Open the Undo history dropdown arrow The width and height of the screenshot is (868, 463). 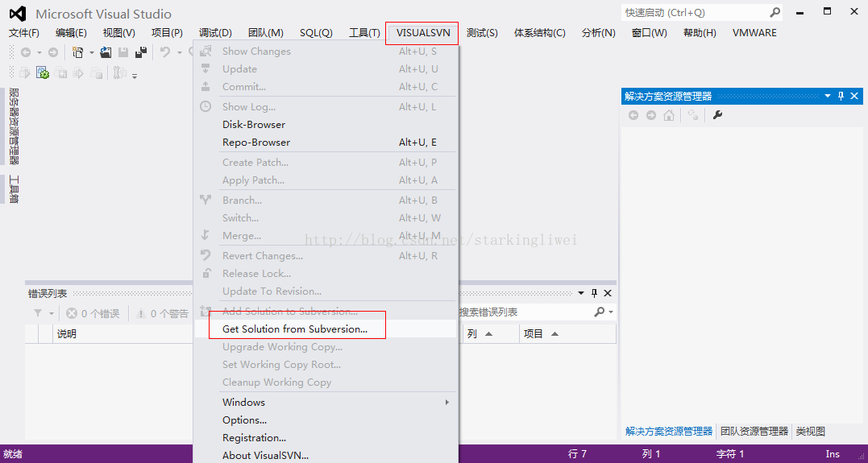pos(180,53)
